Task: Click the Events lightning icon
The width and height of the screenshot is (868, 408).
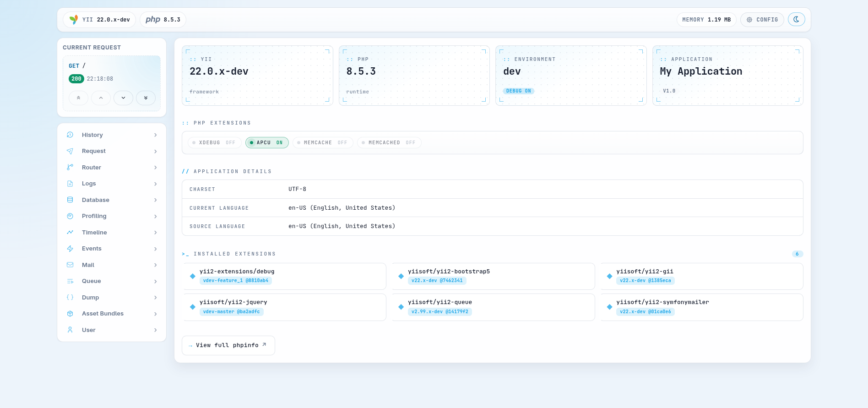Action: (70, 249)
